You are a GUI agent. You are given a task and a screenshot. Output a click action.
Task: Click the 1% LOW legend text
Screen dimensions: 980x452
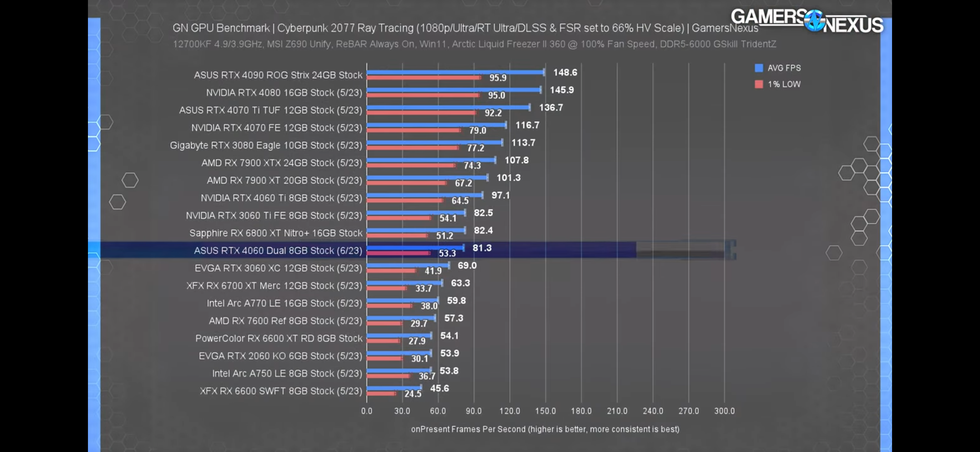pyautogui.click(x=784, y=84)
